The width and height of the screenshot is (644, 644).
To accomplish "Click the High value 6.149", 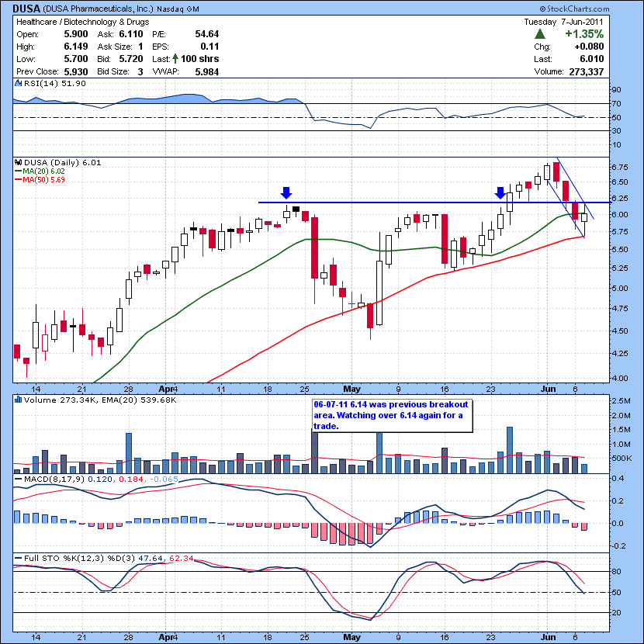I will pos(76,47).
